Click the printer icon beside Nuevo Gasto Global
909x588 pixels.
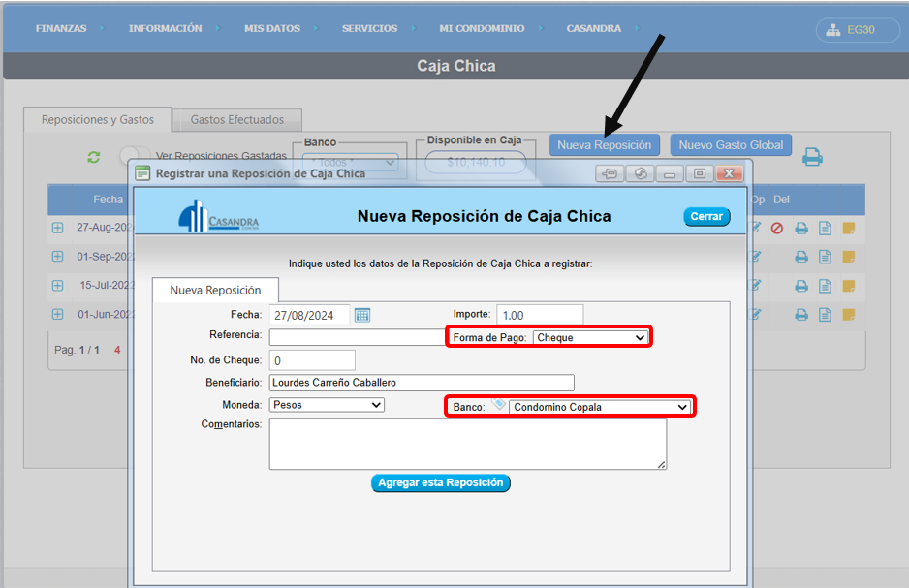click(x=812, y=156)
